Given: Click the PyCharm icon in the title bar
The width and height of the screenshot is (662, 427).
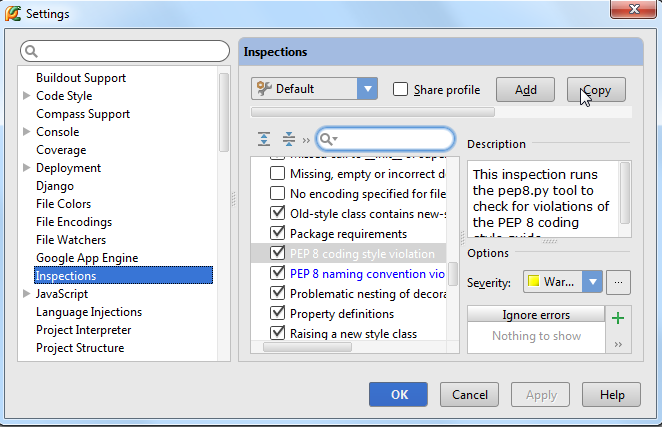Looking at the screenshot, I should 12,14.
